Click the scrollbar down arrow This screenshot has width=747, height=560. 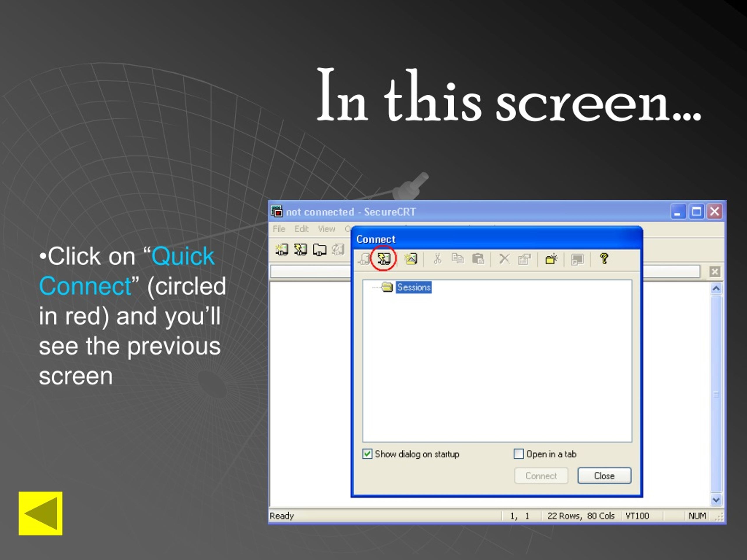716,500
